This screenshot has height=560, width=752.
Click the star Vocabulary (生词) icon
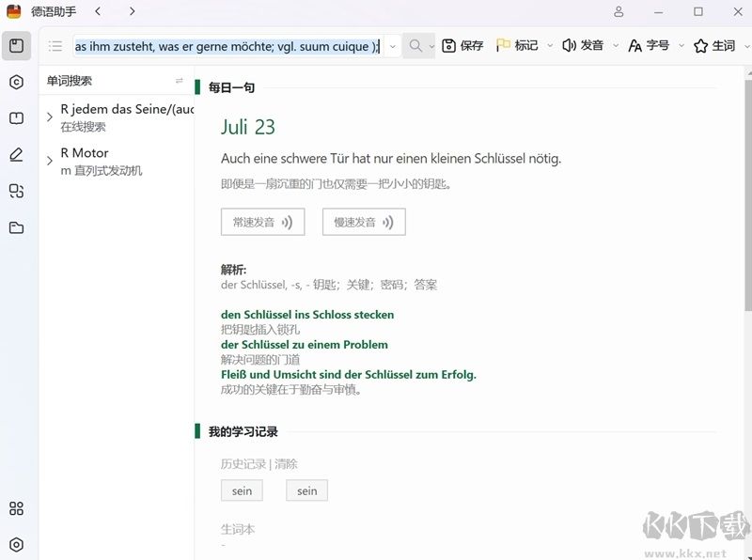tap(699, 46)
